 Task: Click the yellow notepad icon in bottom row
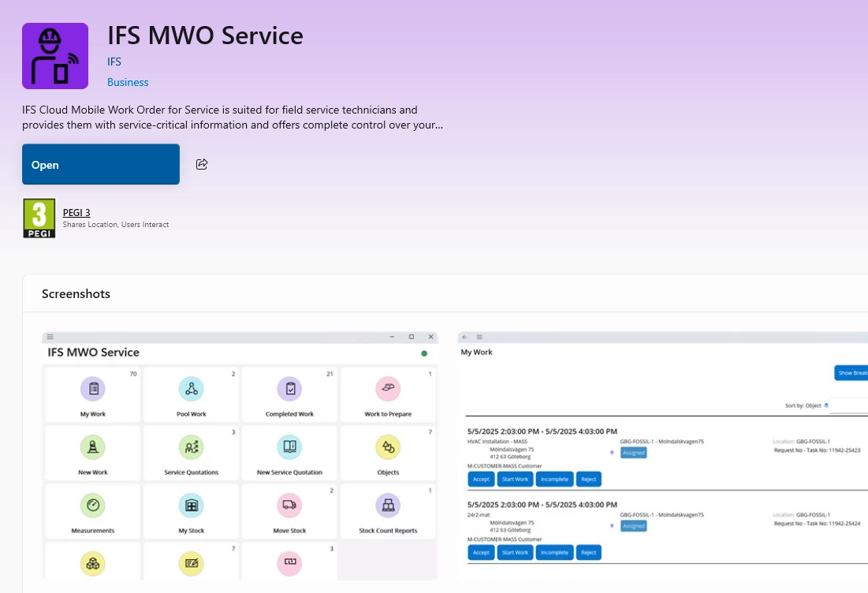(x=192, y=564)
